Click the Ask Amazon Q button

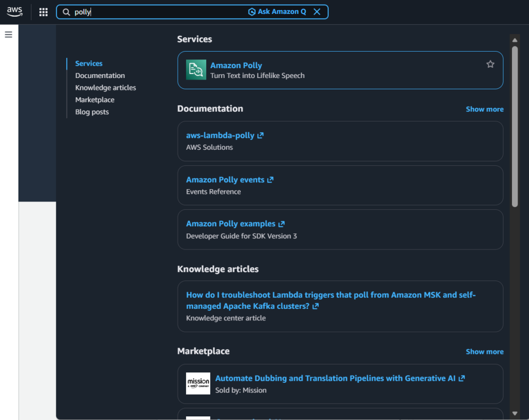pyautogui.click(x=277, y=12)
